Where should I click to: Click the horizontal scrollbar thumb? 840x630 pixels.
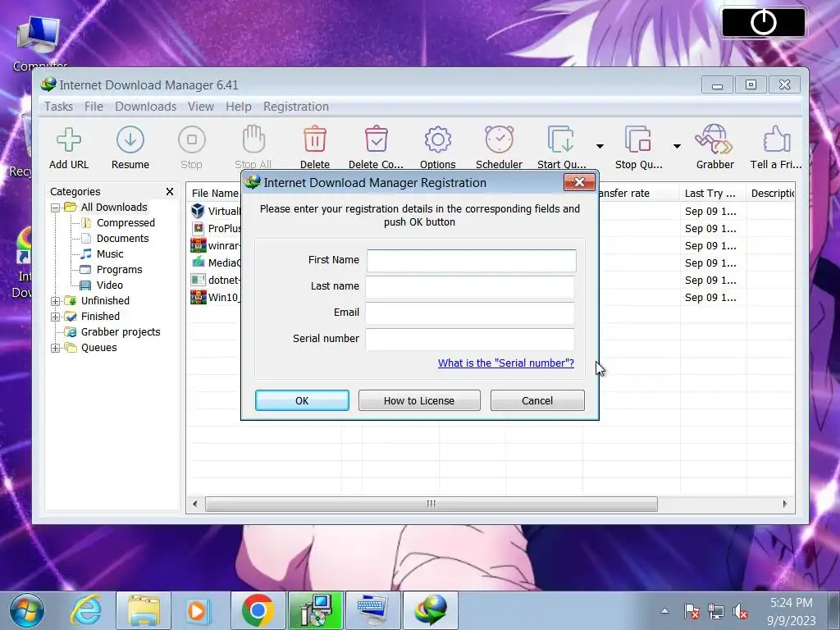(431, 504)
